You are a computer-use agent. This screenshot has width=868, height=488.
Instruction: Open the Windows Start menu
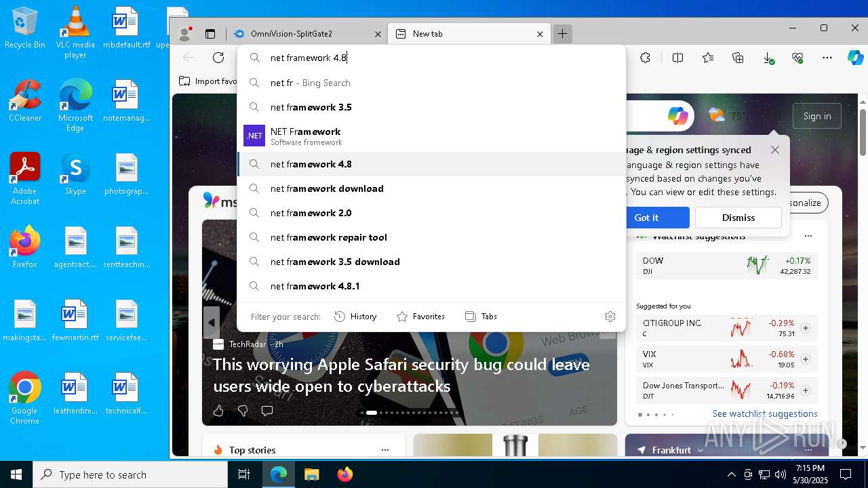pos(16,474)
